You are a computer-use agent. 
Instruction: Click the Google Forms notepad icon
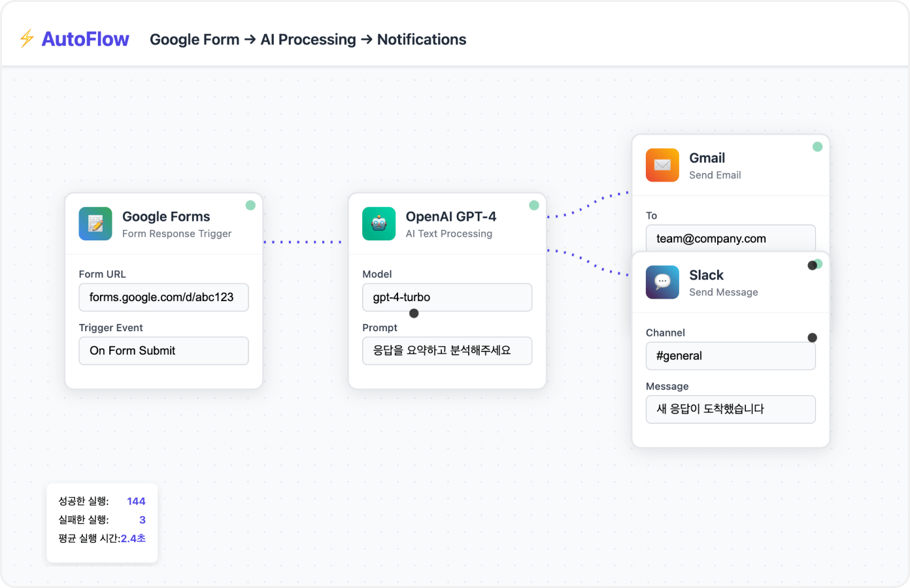pos(95,224)
